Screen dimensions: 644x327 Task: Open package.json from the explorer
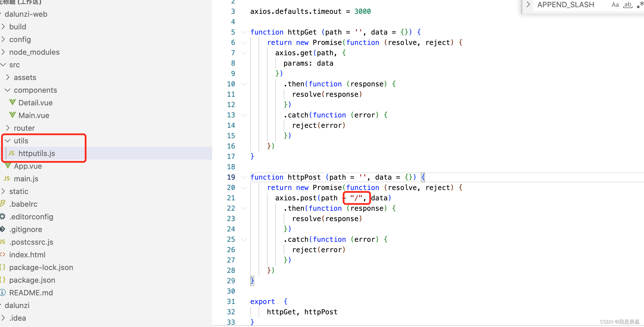32,280
